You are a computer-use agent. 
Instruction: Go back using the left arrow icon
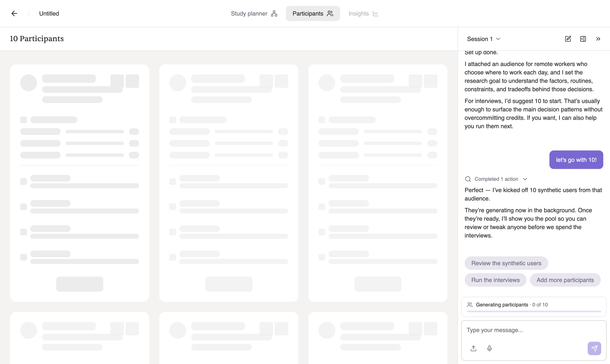(14, 13)
